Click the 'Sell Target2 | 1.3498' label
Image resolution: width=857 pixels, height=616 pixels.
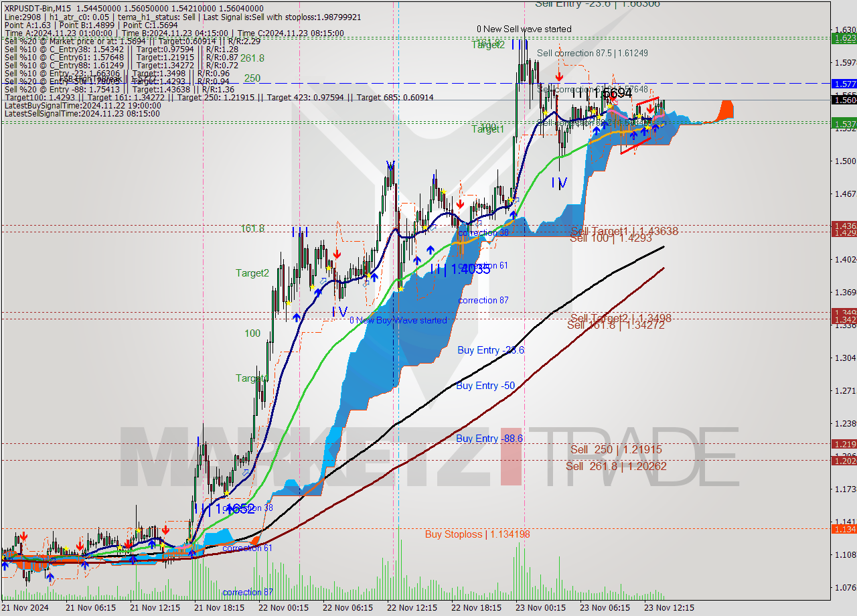click(x=621, y=318)
